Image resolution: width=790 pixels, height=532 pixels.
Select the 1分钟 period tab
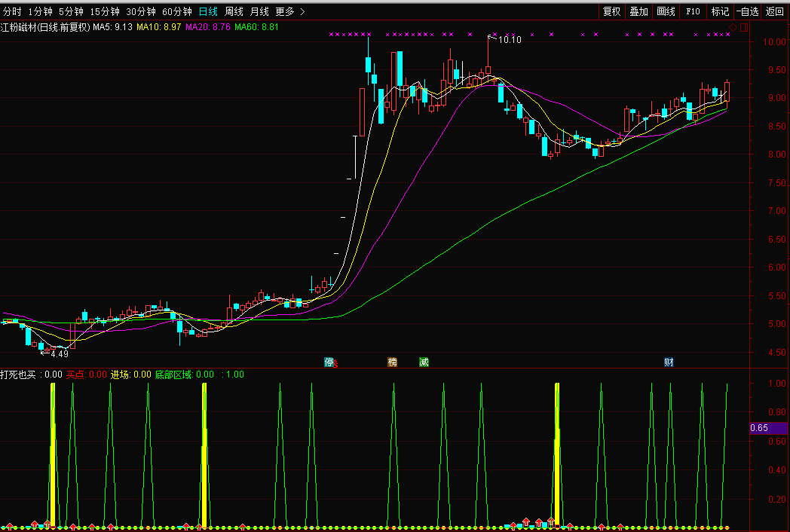[40, 11]
